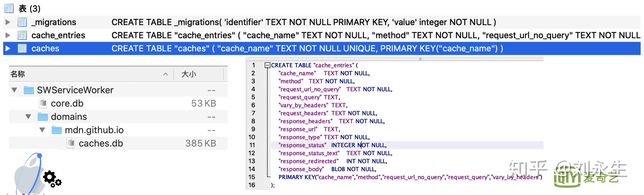Click the _migrations CREATE TABLE schema text
This screenshot has width=644, height=195.
pos(304,22)
